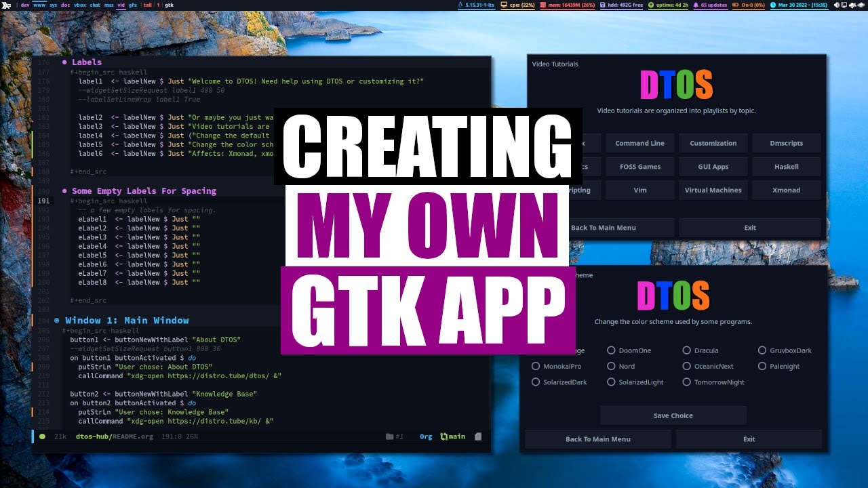Switch to the www workspace

click(39, 5)
